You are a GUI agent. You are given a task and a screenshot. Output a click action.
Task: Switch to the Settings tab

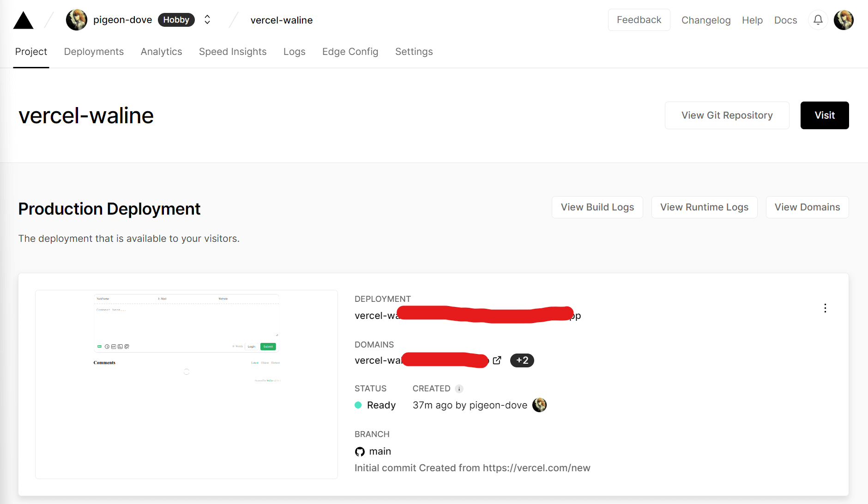(414, 52)
